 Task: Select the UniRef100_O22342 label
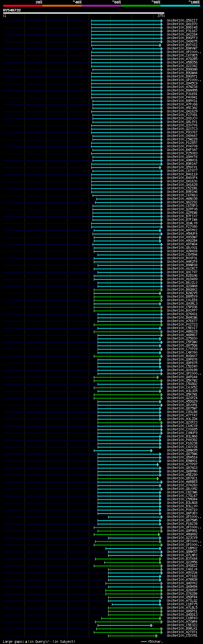tap(182, 66)
